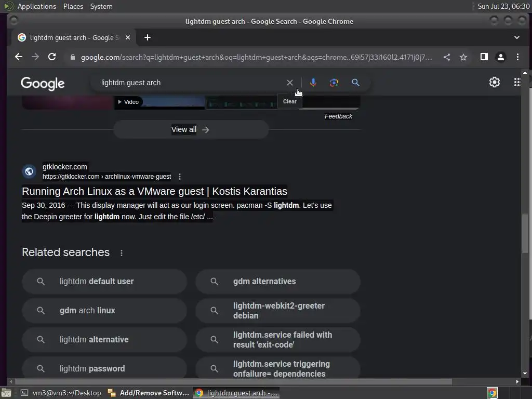Click the lightdm guest arch search field
The image size is (532, 399).
(x=190, y=83)
